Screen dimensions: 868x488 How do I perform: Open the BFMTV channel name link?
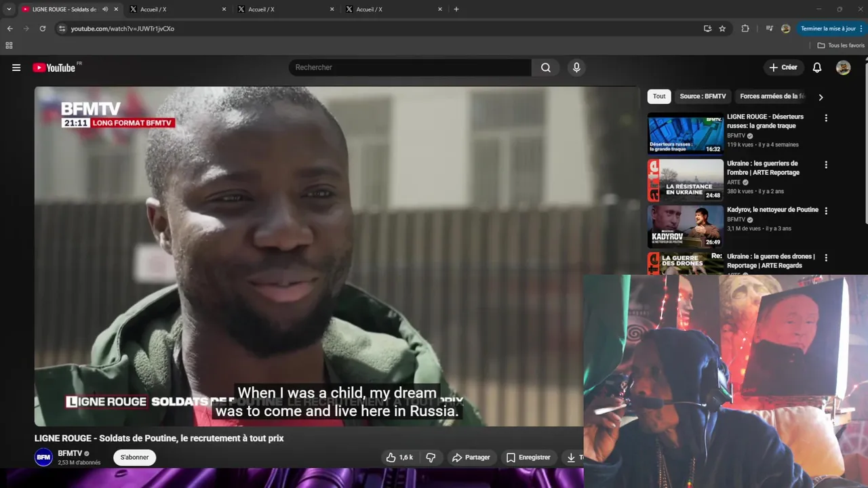[x=70, y=453]
